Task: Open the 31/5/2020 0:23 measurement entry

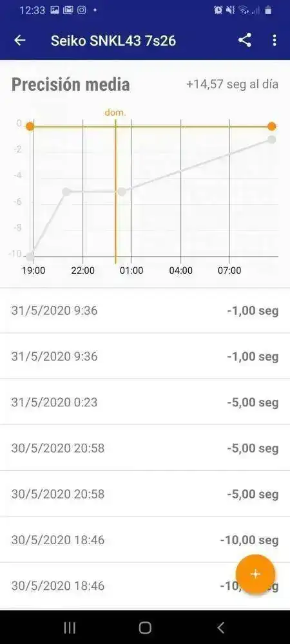Action: (x=145, y=402)
